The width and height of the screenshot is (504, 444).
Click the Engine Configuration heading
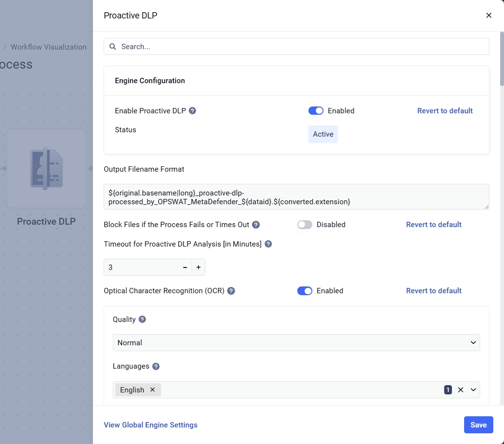(x=150, y=81)
